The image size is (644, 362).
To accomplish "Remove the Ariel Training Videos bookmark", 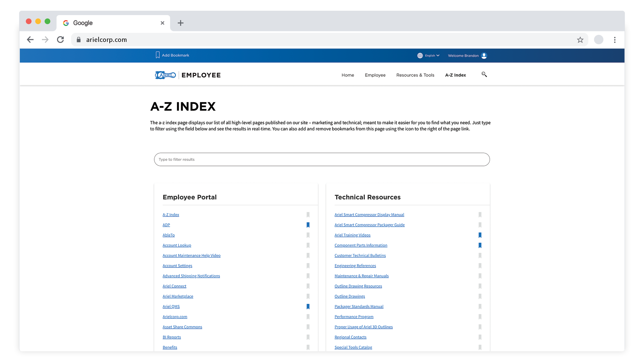I will click(480, 235).
